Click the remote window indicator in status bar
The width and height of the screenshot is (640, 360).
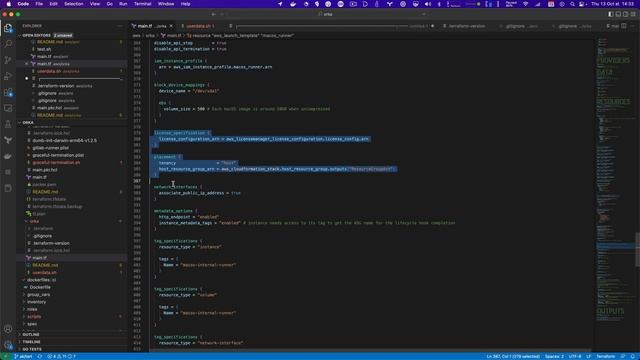click(x=5, y=356)
